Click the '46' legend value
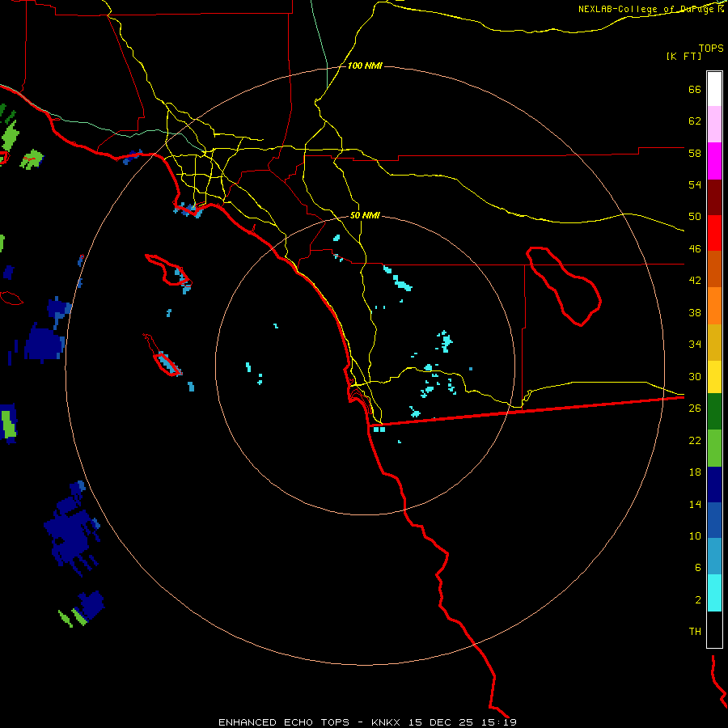Image resolution: width=728 pixels, height=728 pixels. click(x=695, y=249)
